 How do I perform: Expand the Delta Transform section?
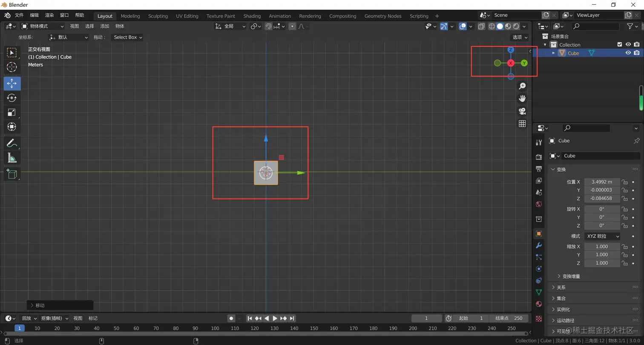point(559,277)
